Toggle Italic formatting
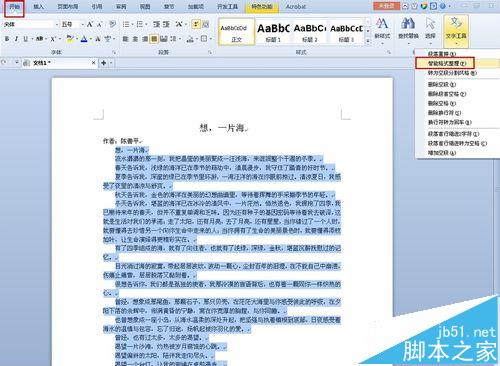 pyautogui.click(x=16, y=39)
